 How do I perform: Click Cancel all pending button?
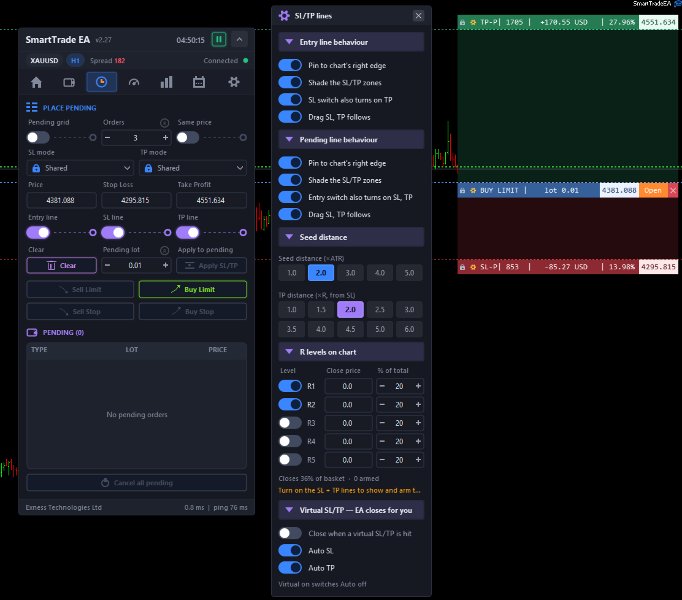pyautogui.click(x=137, y=483)
